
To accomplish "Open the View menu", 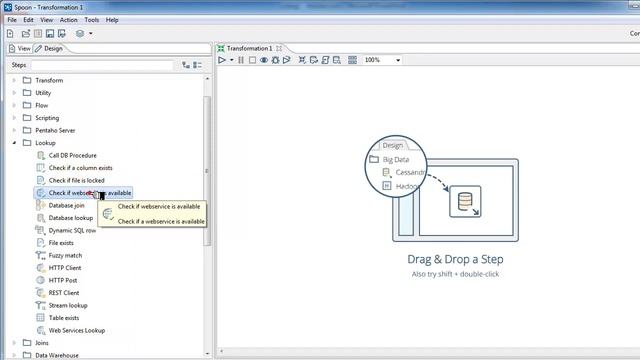I will [47, 20].
